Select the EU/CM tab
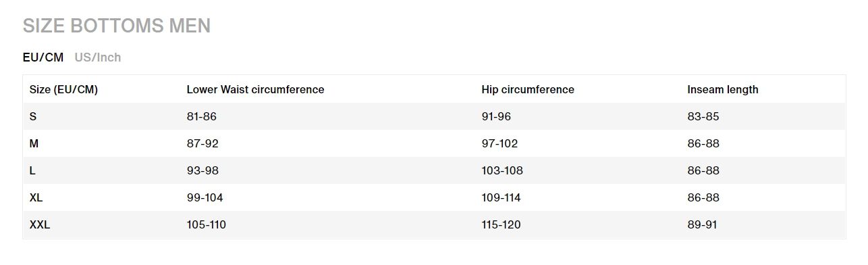Screen dimensions: 868x265 pos(43,57)
